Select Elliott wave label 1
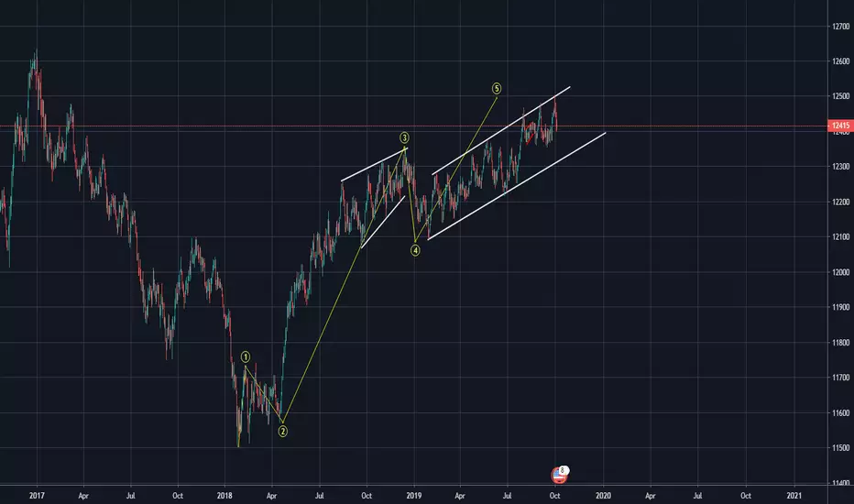This screenshot has width=854, height=504. (246, 356)
